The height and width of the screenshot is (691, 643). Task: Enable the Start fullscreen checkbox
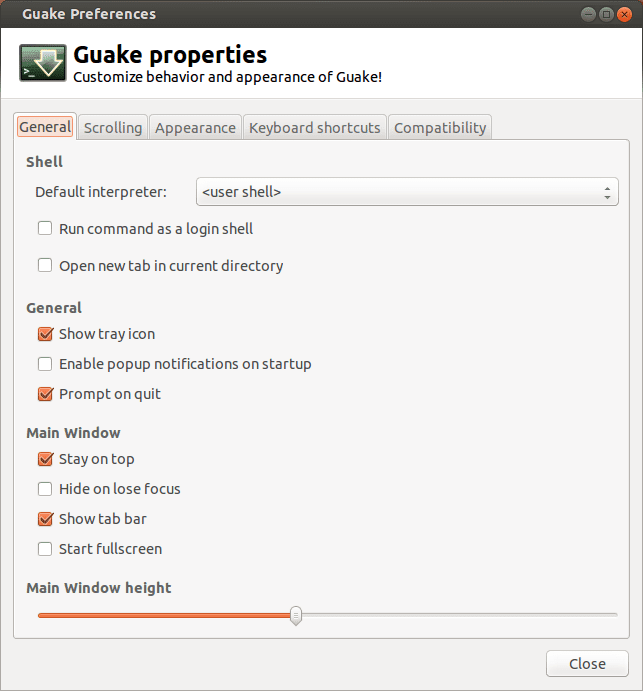tap(45, 549)
